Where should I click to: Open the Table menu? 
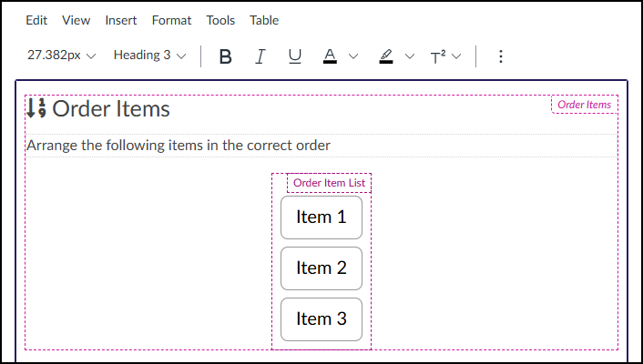(x=264, y=20)
